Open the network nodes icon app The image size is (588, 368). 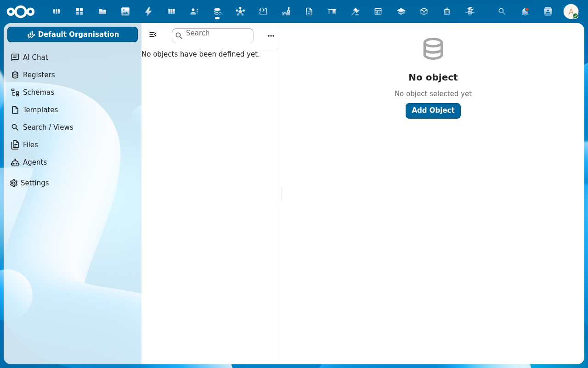point(240,11)
